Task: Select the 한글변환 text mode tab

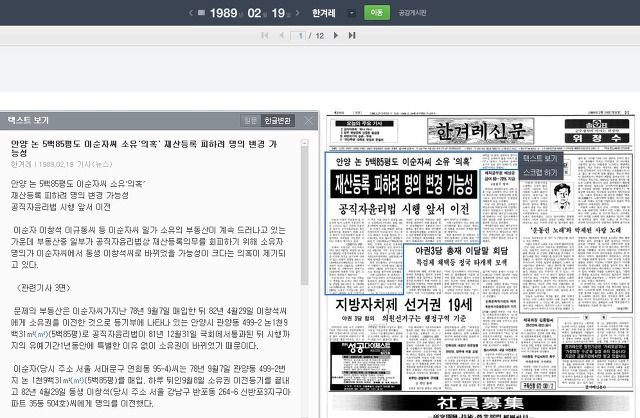Action: [x=278, y=120]
